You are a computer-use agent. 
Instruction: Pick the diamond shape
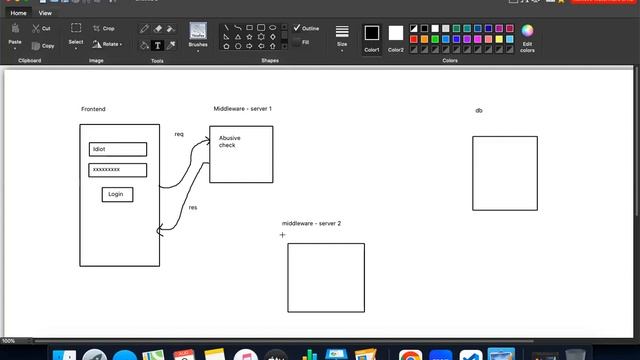[273, 37]
